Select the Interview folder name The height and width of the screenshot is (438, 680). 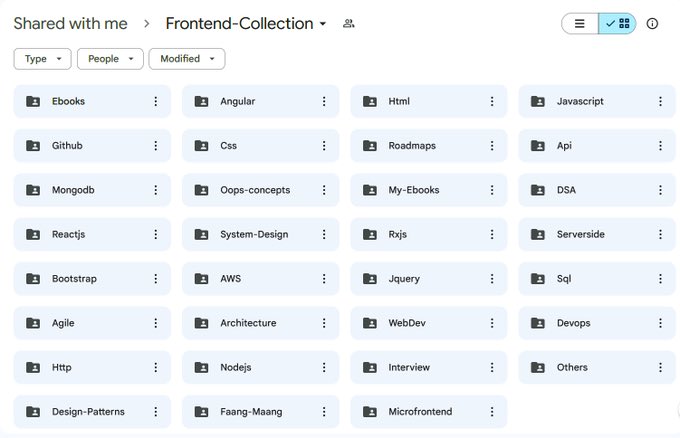click(409, 367)
